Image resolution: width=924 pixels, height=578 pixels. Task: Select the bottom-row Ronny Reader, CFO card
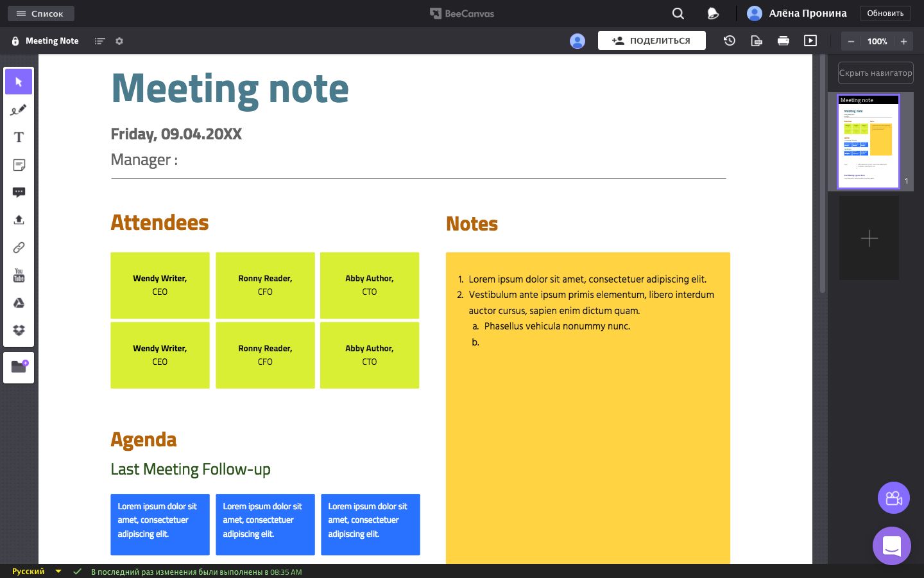tap(265, 355)
